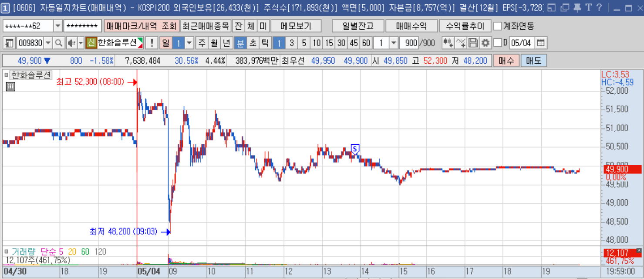
Task: Select the 10 minute interval
Action: pos(317,43)
